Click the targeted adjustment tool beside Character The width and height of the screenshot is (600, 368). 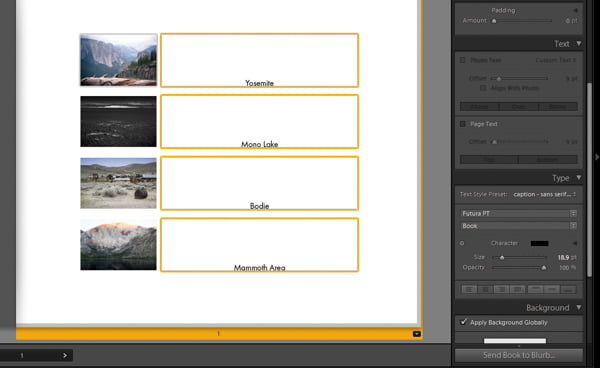(x=462, y=243)
